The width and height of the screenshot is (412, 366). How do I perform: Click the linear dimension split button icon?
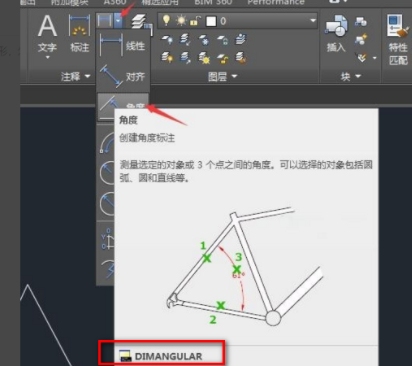(x=105, y=21)
